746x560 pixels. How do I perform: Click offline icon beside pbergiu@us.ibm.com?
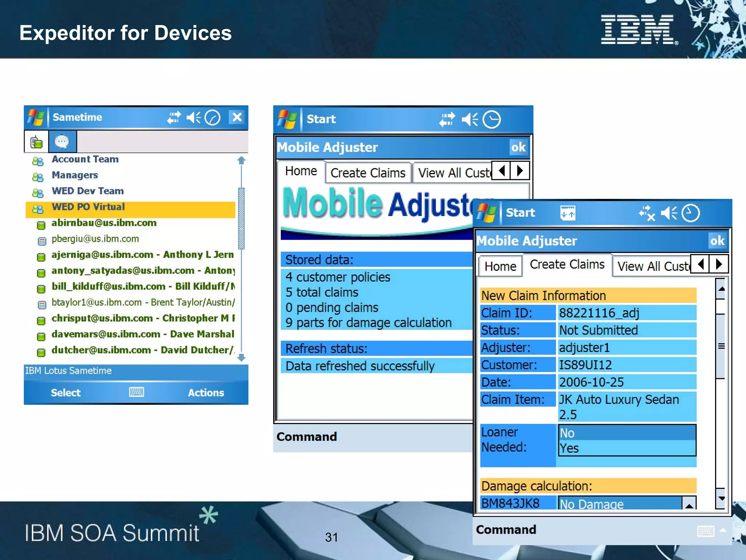(x=42, y=241)
